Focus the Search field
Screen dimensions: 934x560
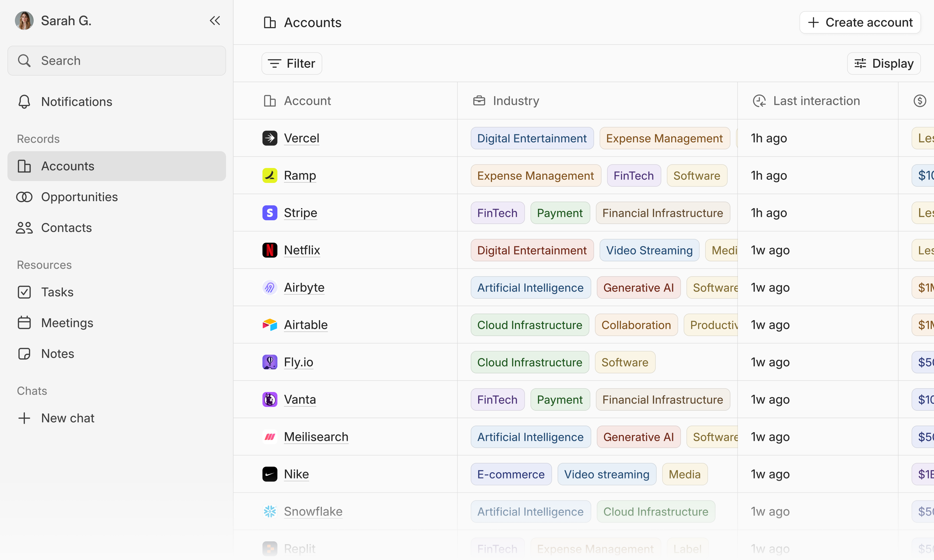click(x=117, y=61)
